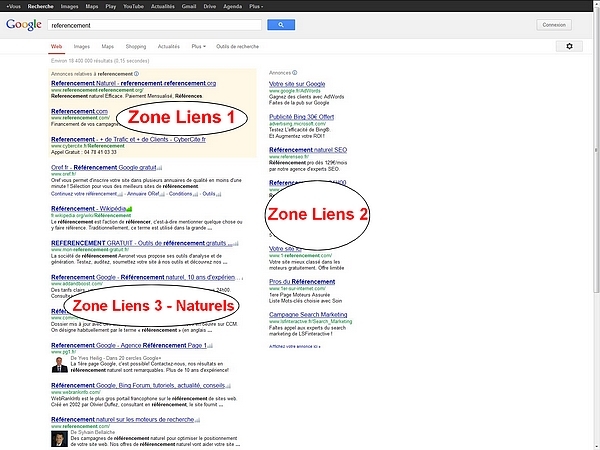Click the www.pg1.fr green URL

[64, 352]
